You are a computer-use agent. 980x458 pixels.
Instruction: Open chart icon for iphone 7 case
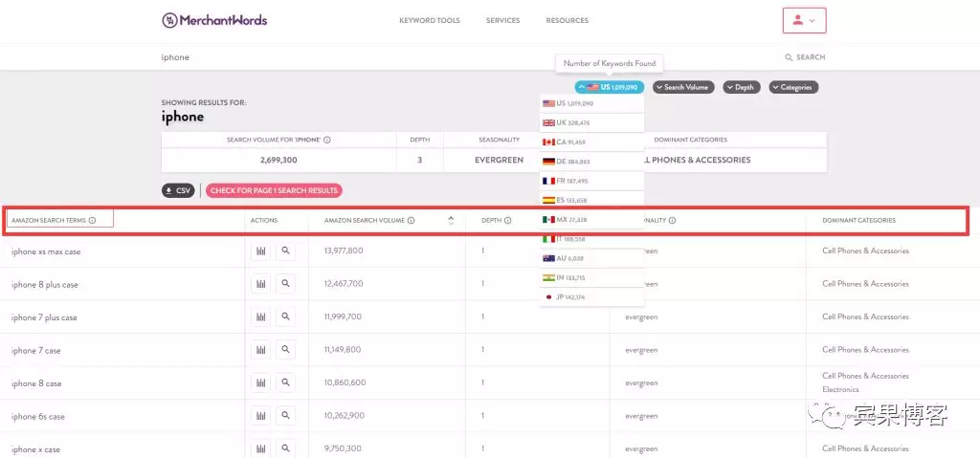(x=260, y=350)
